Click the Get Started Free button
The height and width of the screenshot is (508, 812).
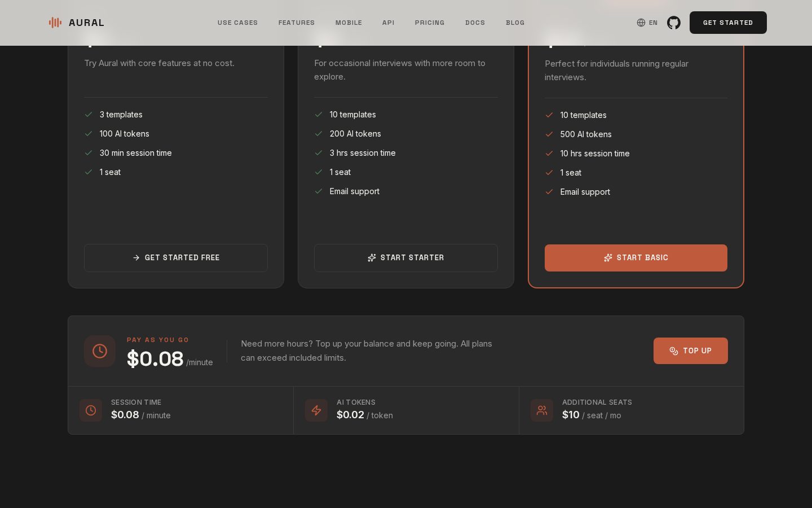click(176, 258)
